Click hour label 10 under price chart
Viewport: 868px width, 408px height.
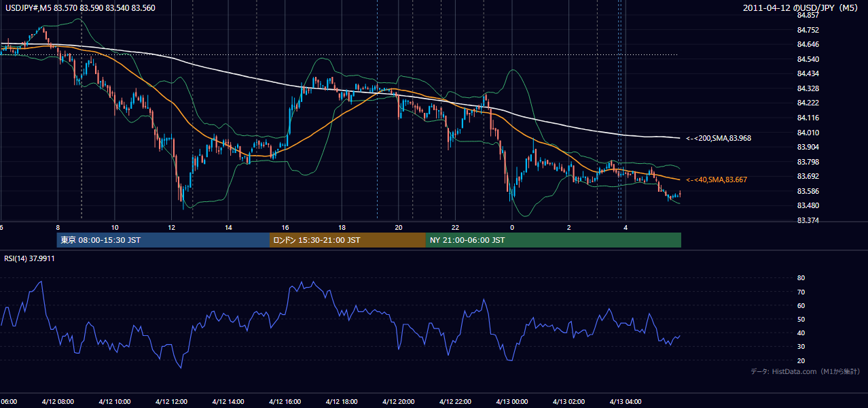pyautogui.click(x=115, y=228)
